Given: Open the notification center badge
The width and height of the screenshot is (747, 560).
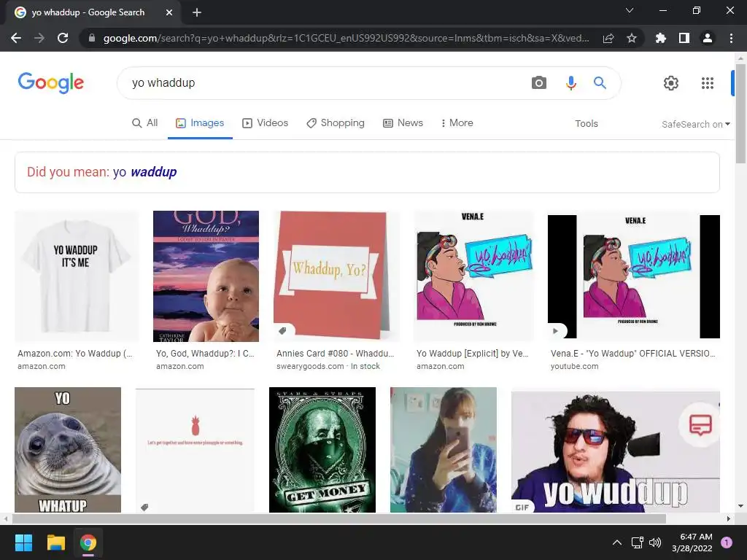Looking at the screenshot, I should (x=727, y=542).
